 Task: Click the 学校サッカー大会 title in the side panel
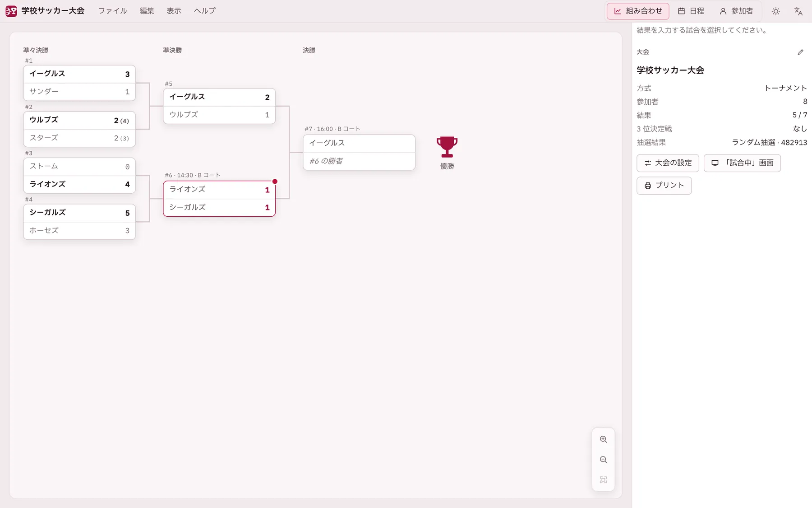point(670,70)
